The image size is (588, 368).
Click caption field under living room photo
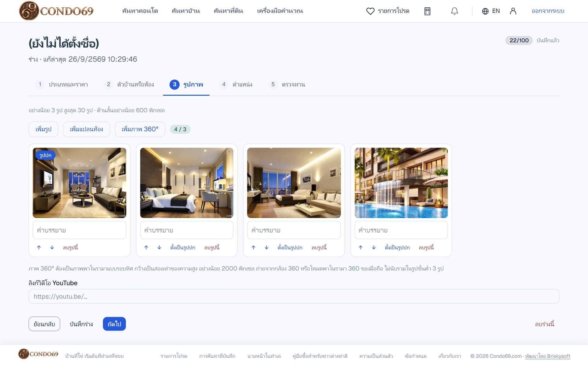[x=79, y=230]
